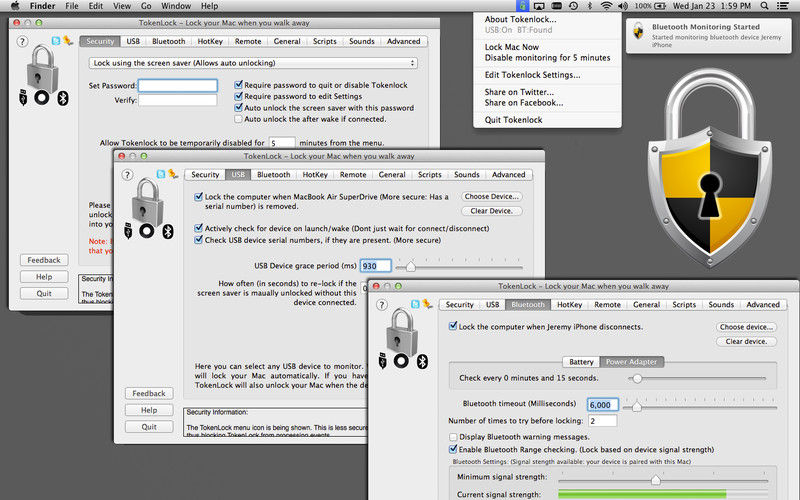Open the Apple menu
Image resolution: width=800 pixels, height=500 pixels.
point(15,6)
